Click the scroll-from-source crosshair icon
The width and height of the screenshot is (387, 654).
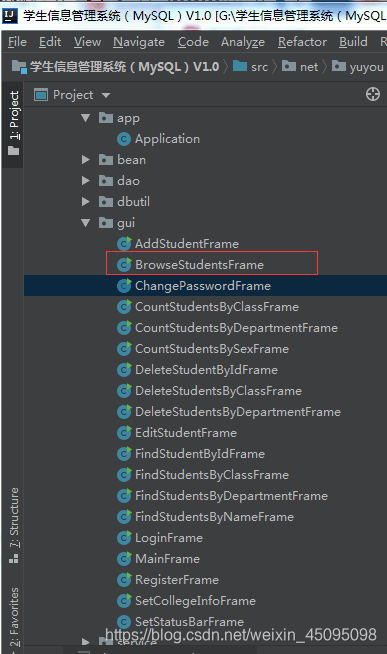point(373,94)
